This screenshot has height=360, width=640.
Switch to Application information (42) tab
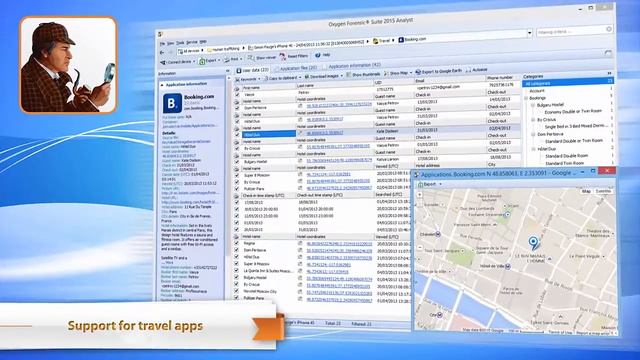click(353, 66)
